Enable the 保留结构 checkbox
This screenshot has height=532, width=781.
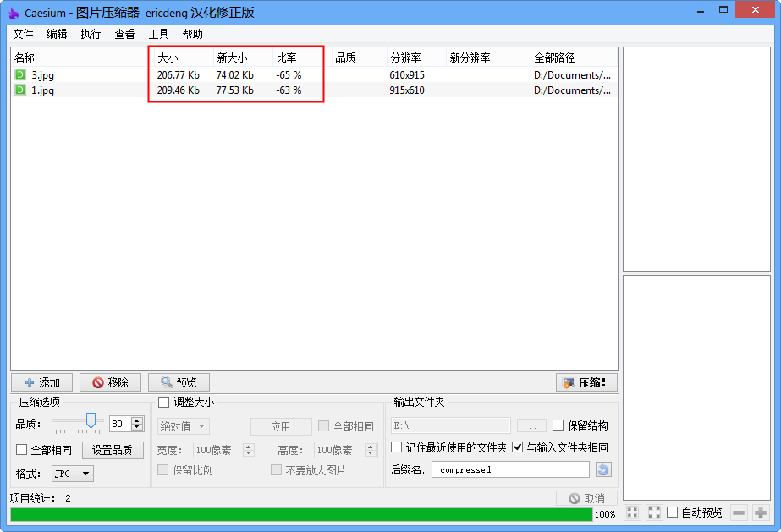[558, 425]
